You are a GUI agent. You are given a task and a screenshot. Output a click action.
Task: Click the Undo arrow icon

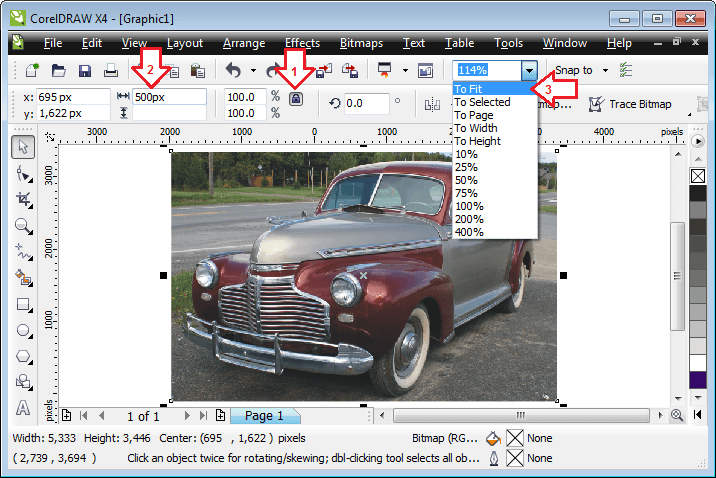pyautogui.click(x=232, y=71)
